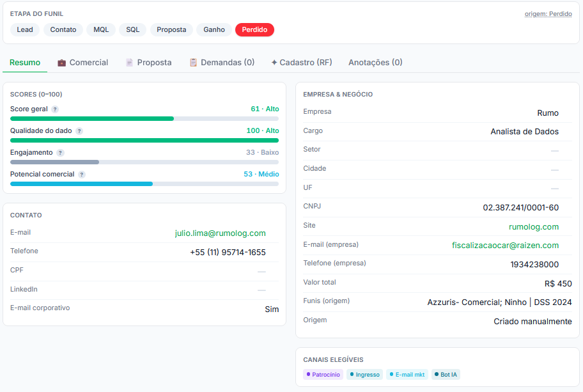Click the Engajamento help question mark
The image size is (583, 392).
[x=60, y=153]
